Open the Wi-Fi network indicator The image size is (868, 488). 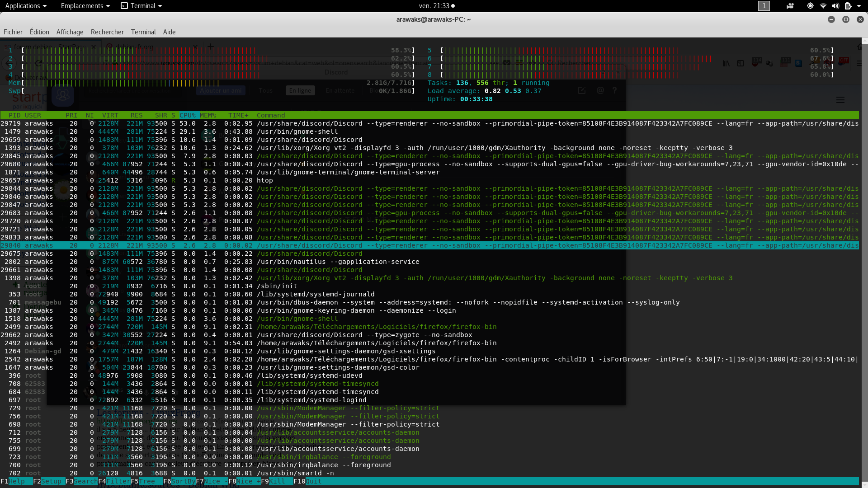[x=823, y=6]
